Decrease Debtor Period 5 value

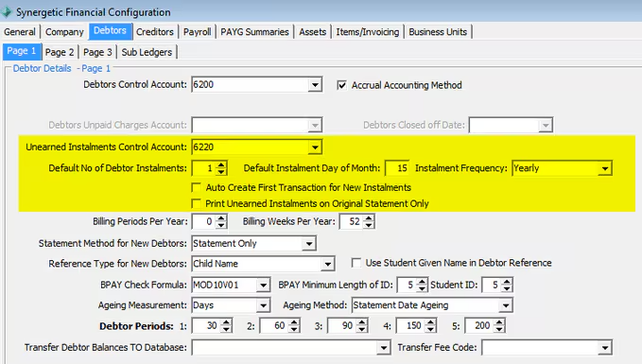pos(499,329)
